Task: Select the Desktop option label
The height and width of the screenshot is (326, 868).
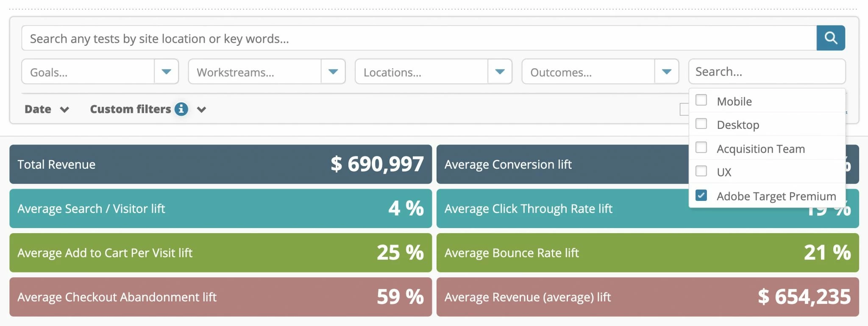Action: point(738,125)
